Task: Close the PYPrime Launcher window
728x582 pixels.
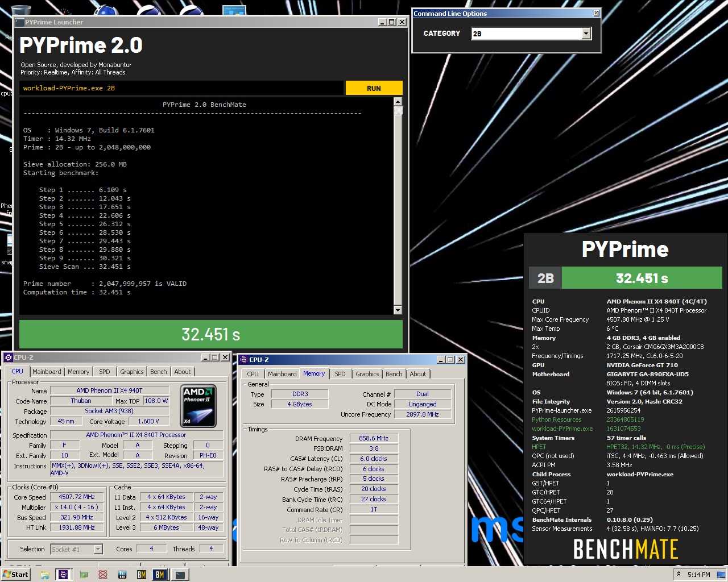Action: [x=402, y=22]
